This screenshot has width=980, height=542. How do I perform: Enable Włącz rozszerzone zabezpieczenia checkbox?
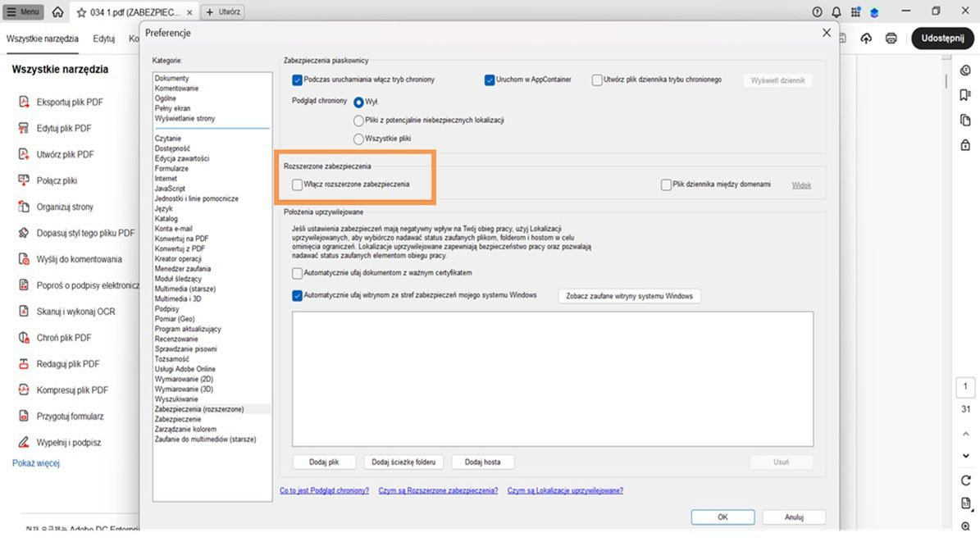coord(297,184)
